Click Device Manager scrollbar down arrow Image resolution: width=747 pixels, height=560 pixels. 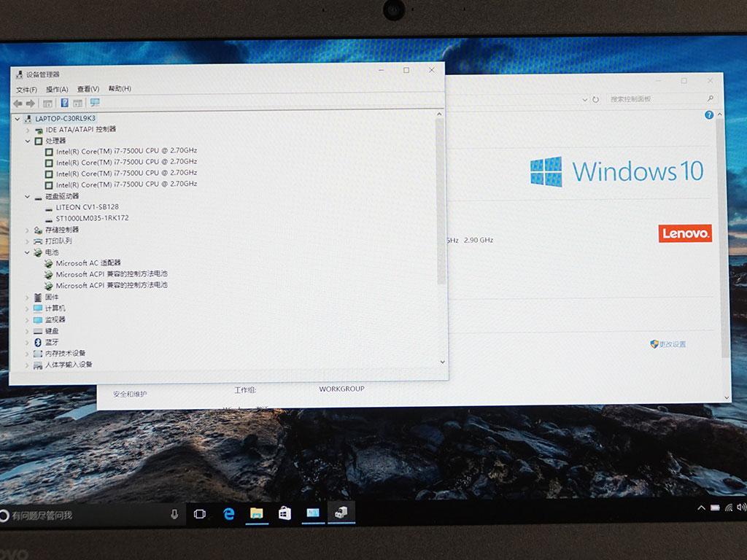pos(443,362)
